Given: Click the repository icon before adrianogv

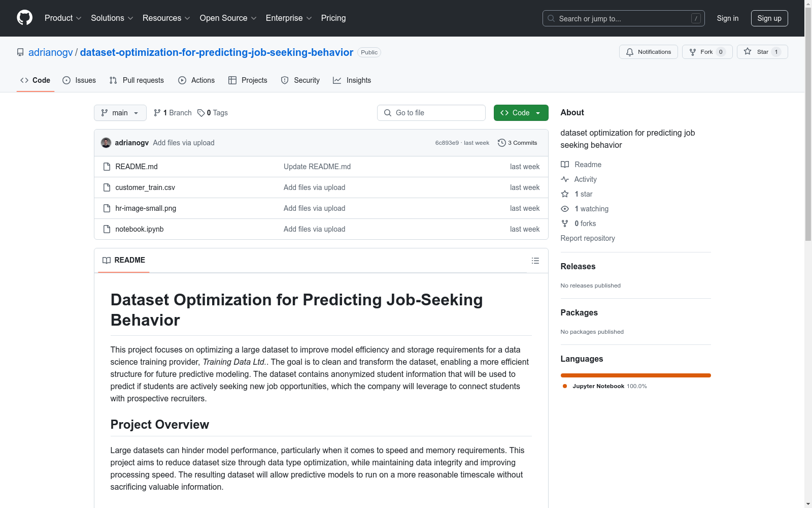Looking at the screenshot, I should (x=20, y=52).
